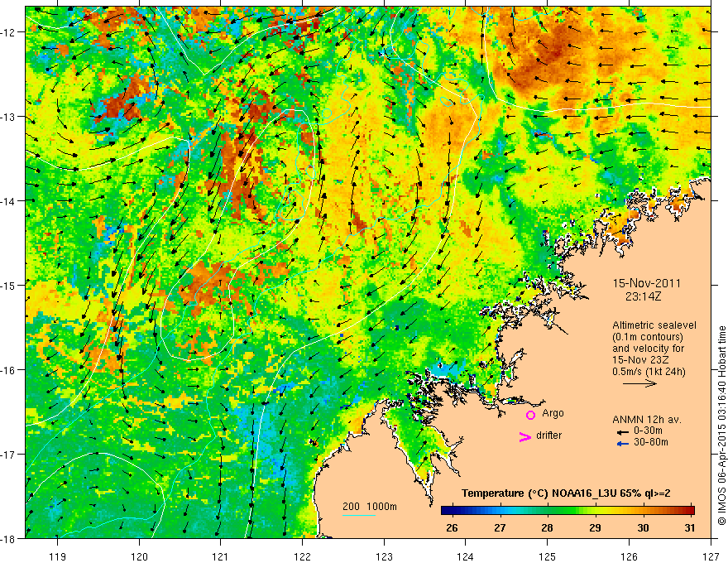Click the IMOS copyright timestamp text
This screenshot has height=563, width=728.
point(721,425)
